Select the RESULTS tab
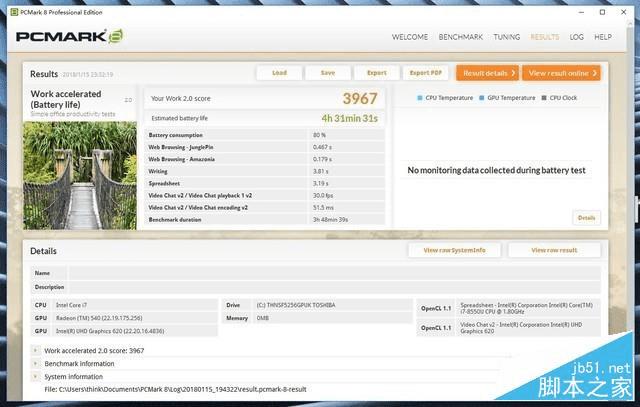 [x=544, y=37]
